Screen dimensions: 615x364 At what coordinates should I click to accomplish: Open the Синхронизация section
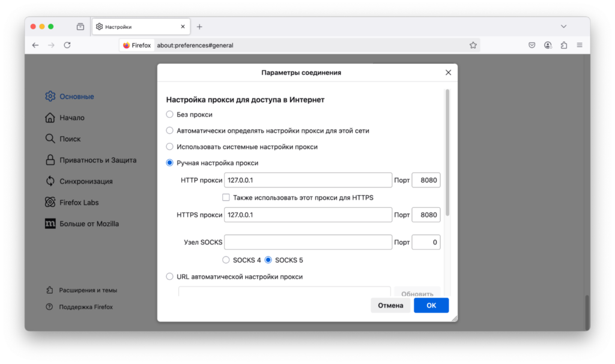tap(86, 181)
